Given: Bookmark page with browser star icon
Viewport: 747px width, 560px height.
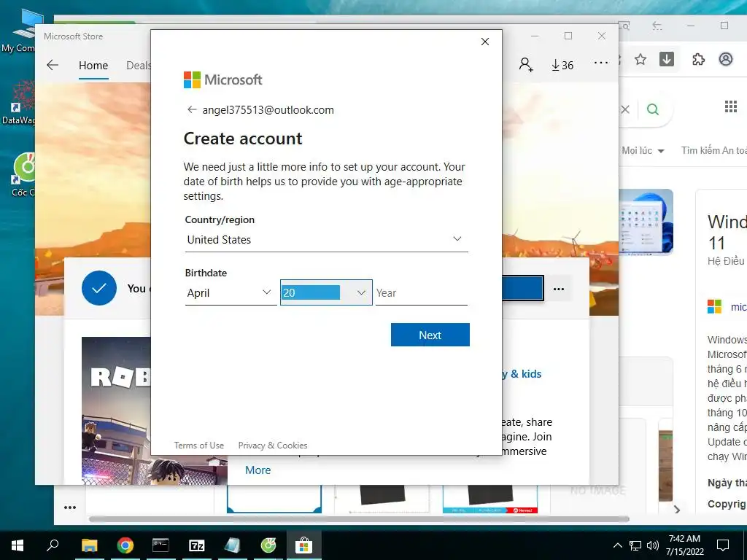Looking at the screenshot, I should click(x=640, y=60).
